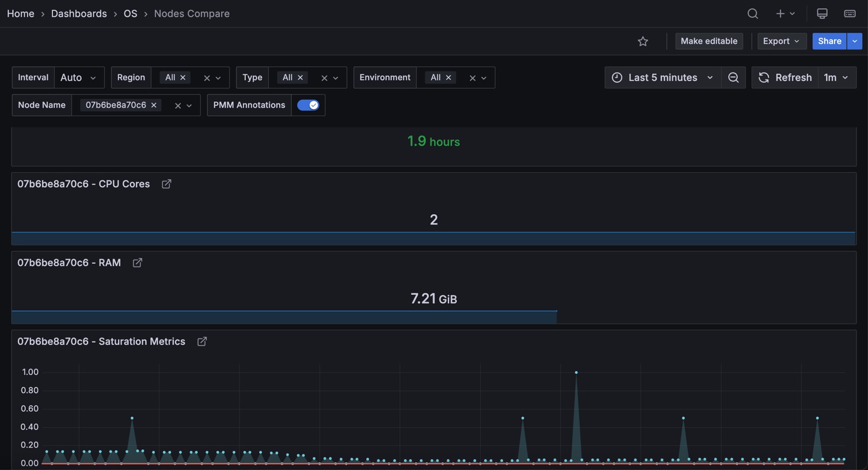This screenshot has width=868, height=470.
Task: Click the highest peak on Saturation chart
Action: pos(576,373)
